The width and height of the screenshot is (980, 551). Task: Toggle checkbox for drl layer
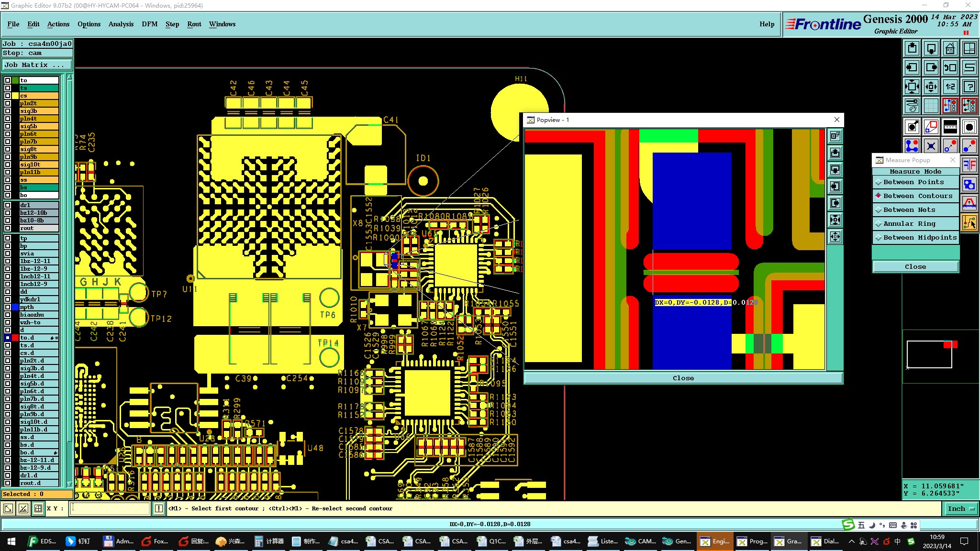point(8,205)
